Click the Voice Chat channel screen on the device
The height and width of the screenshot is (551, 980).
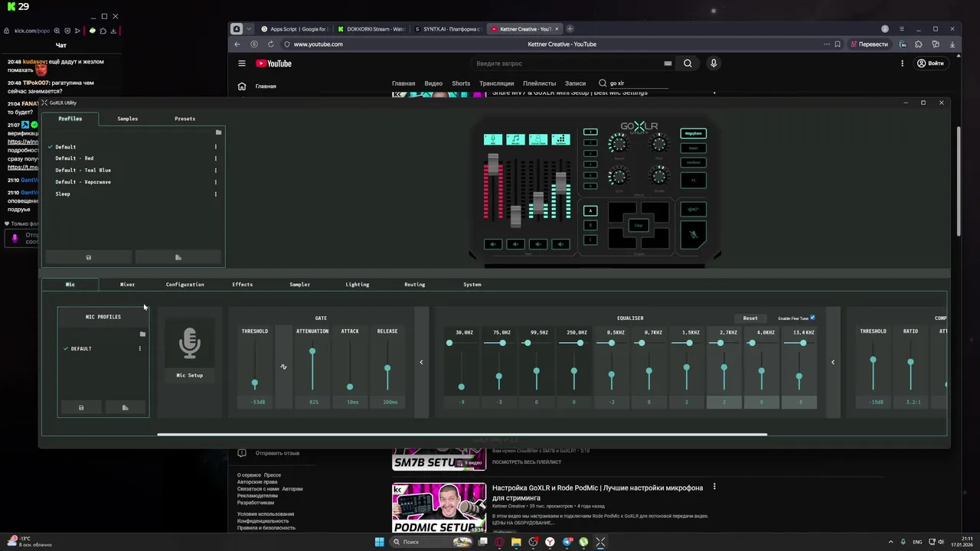[538, 139]
